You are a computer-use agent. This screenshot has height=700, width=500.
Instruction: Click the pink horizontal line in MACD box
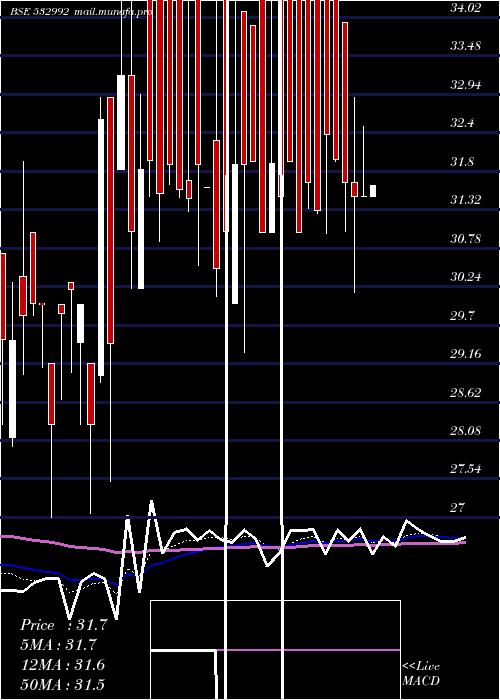308,650
